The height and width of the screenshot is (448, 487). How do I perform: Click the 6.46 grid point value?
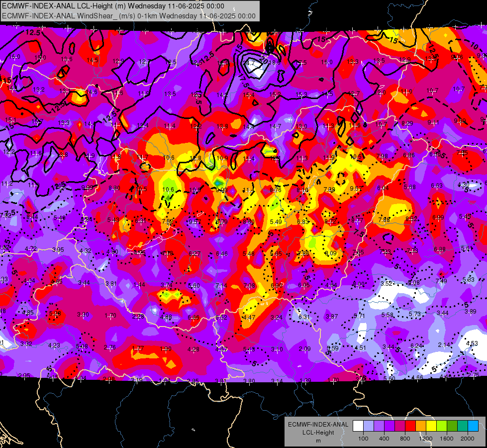[x=222, y=254]
